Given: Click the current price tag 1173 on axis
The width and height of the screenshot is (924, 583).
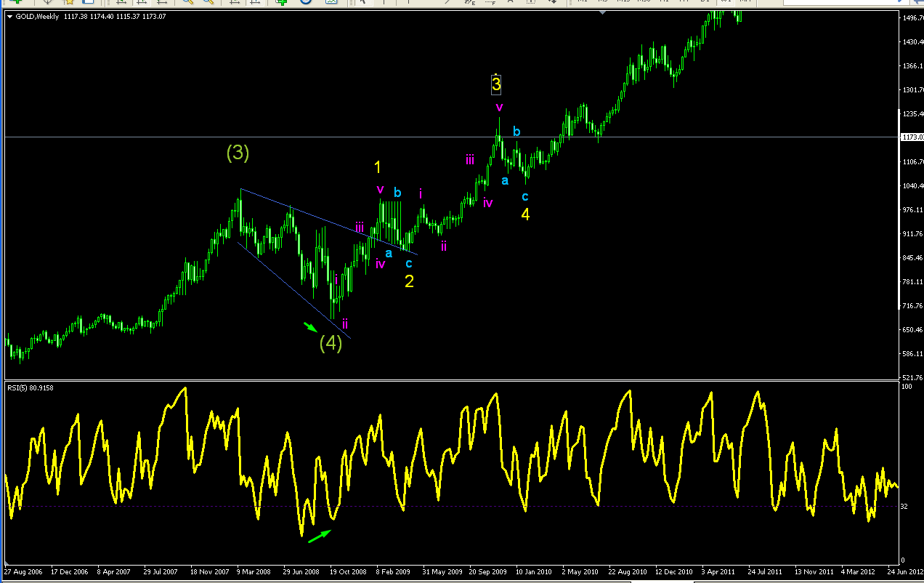Looking at the screenshot, I should [x=912, y=137].
